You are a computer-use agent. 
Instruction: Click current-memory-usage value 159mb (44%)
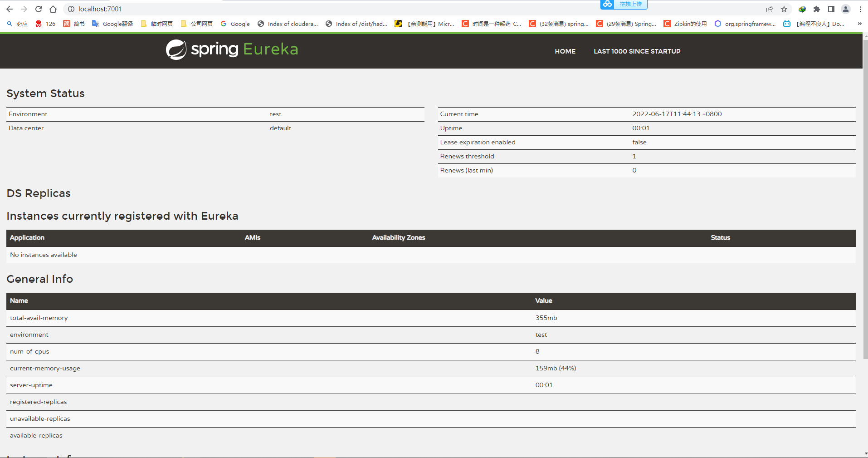click(x=556, y=368)
